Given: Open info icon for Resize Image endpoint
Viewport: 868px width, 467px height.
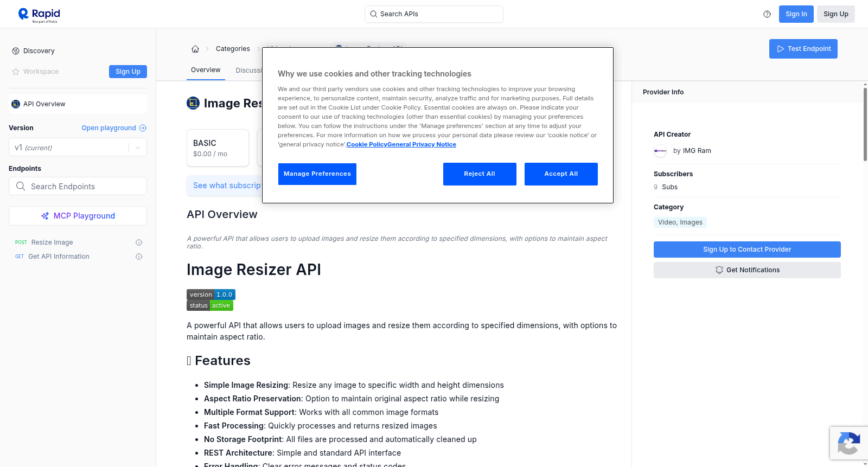Looking at the screenshot, I should (x=139, y=242).
